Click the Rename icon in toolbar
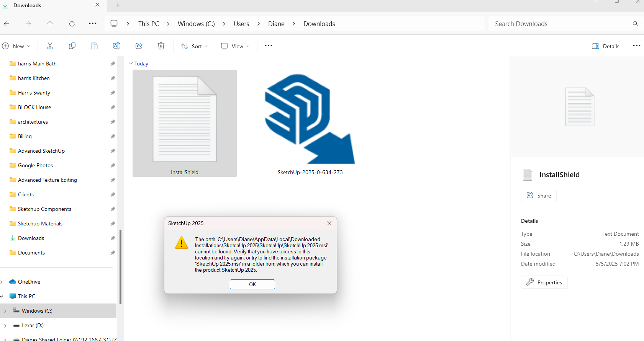 [116, 46]
